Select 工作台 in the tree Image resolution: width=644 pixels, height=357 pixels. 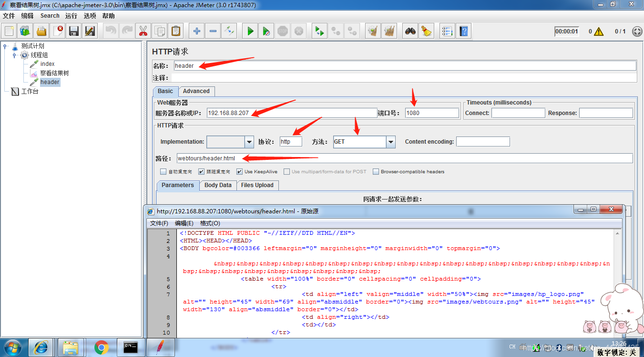[30, 91]
